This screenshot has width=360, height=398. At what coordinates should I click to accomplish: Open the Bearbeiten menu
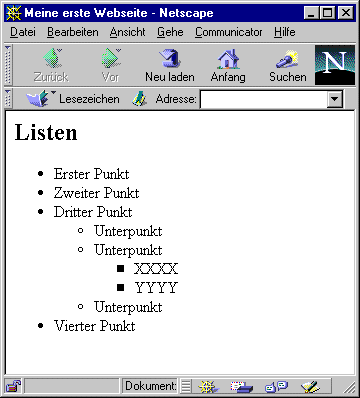point(73,32)
